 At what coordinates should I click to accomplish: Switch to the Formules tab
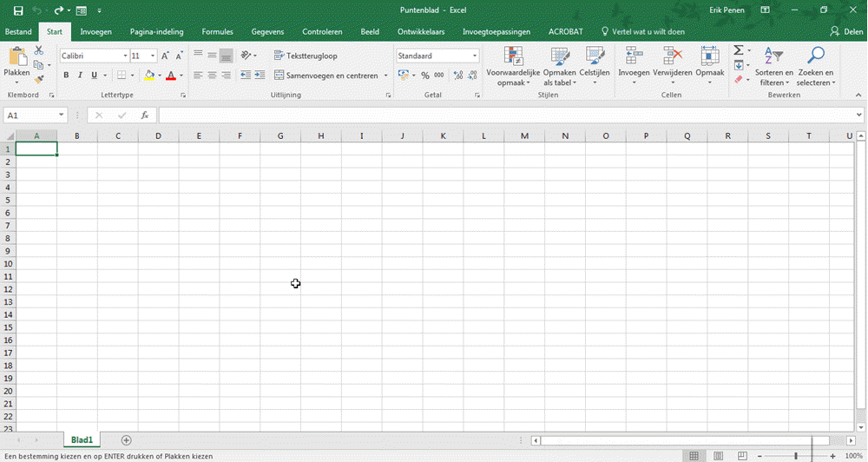pyautogui.click(x=217, y=31)
